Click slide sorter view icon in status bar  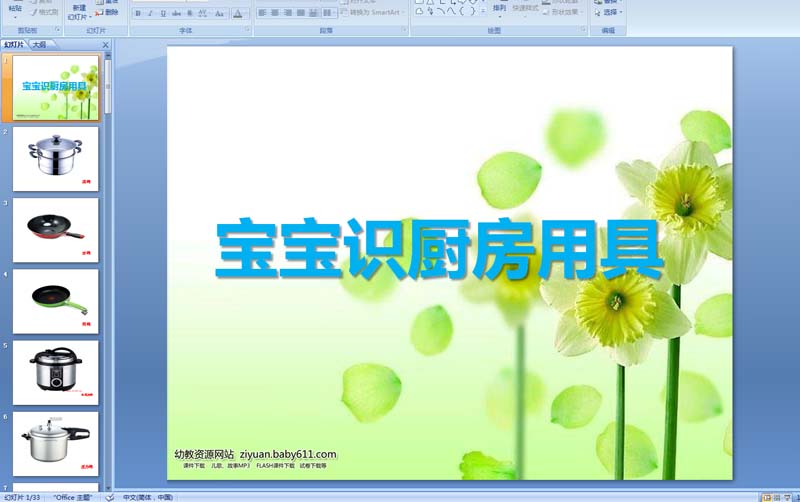[777, 497]
